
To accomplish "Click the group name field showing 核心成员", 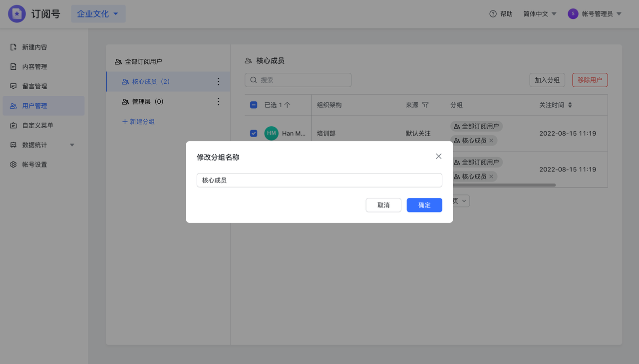I will (319, 180).
